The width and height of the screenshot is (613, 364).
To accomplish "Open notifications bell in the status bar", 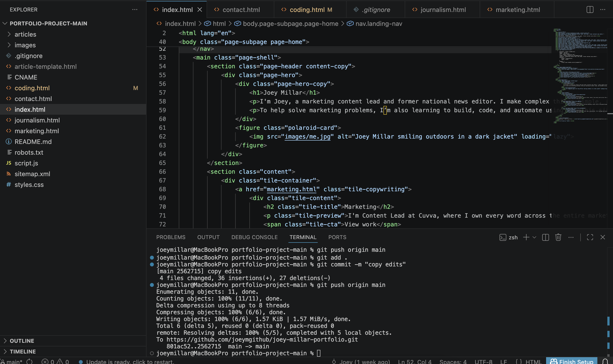I will (x=605, y=362).
